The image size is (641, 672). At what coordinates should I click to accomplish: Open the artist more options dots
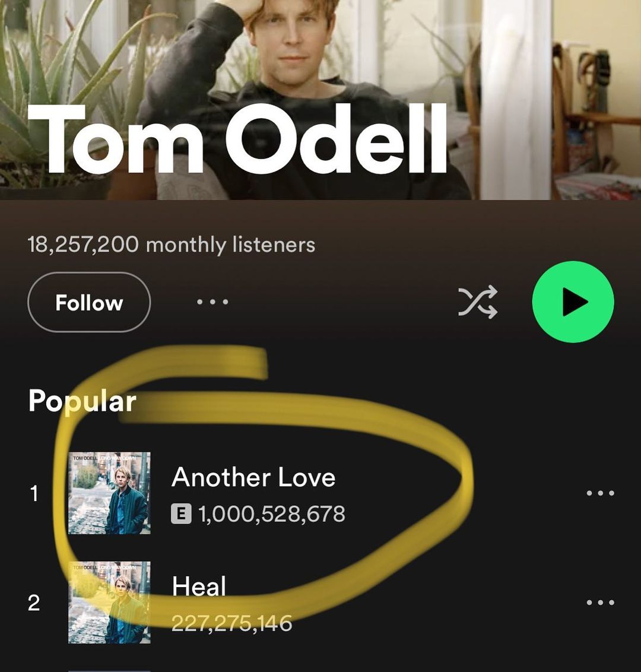click(x=212, y=302)
